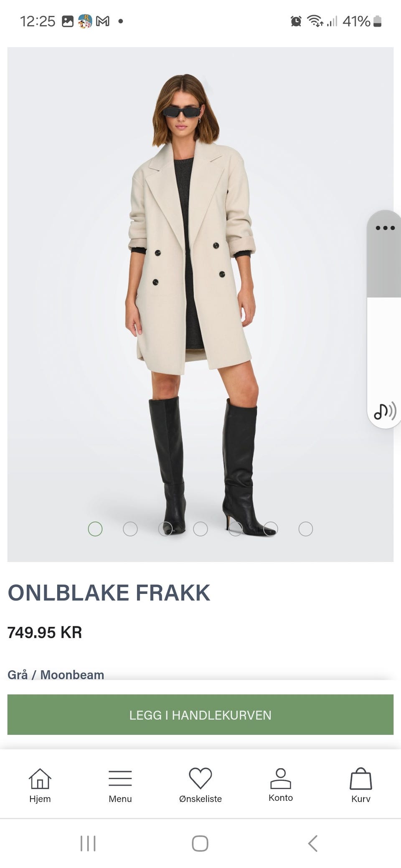Open the Konto account icon
The image size is (401, 868).
pos(281,779)
